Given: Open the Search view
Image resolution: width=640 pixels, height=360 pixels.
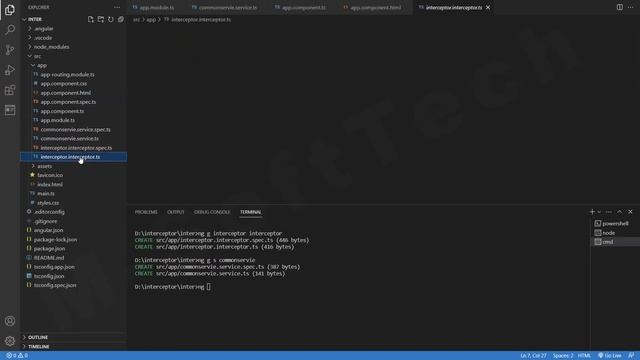Looking at the screenshot, I should coord(10,29).
